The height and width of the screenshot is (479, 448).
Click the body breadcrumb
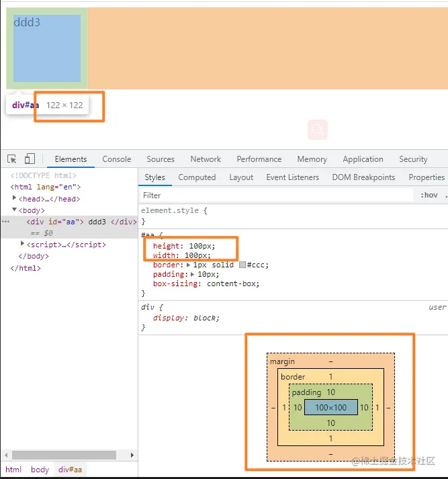[40, 469]
